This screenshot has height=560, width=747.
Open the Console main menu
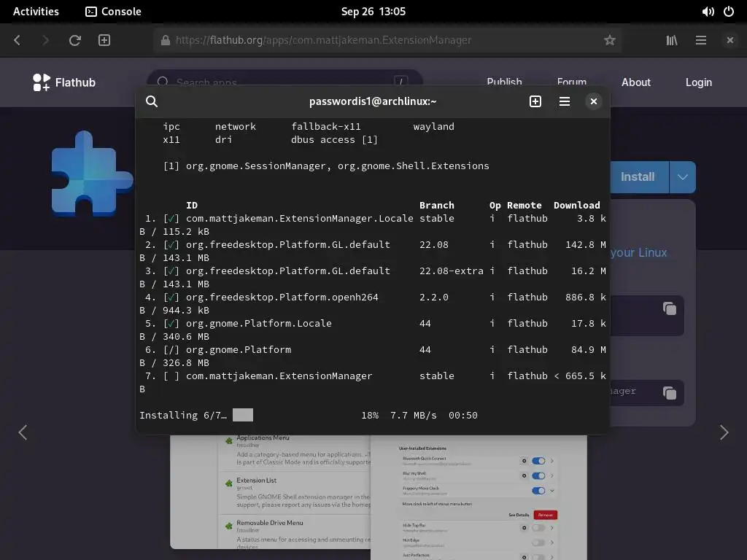pos(565,101)
